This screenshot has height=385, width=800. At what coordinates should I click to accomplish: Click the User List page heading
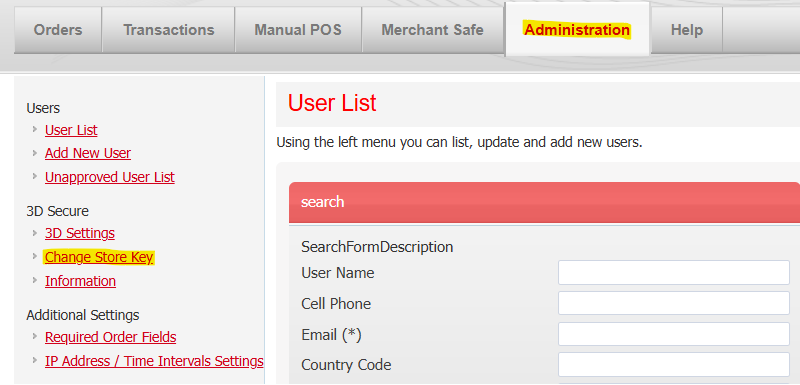click(332, 103)
